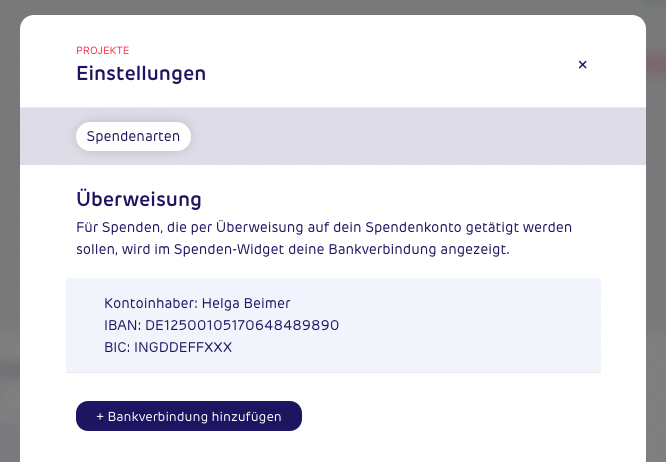This screenshot has height=462, width=666.
Task: Click the IBAN DE12500105170648489890 text
Action: click(221, 325)
